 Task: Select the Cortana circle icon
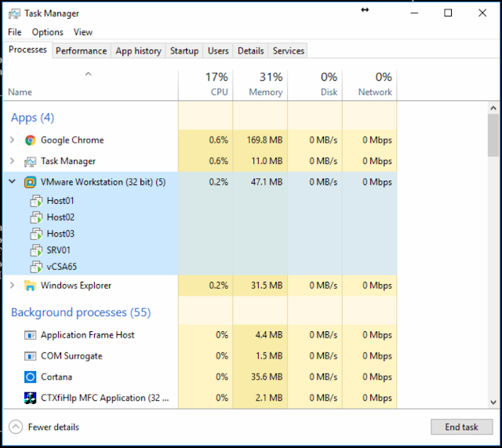[30, 377]
